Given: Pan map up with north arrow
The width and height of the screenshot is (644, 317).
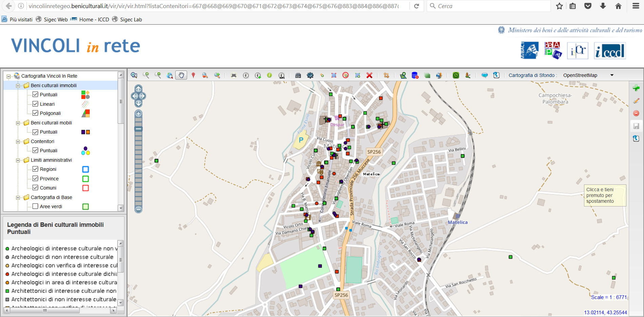Looking at the screenshot, I should (138, 89).
